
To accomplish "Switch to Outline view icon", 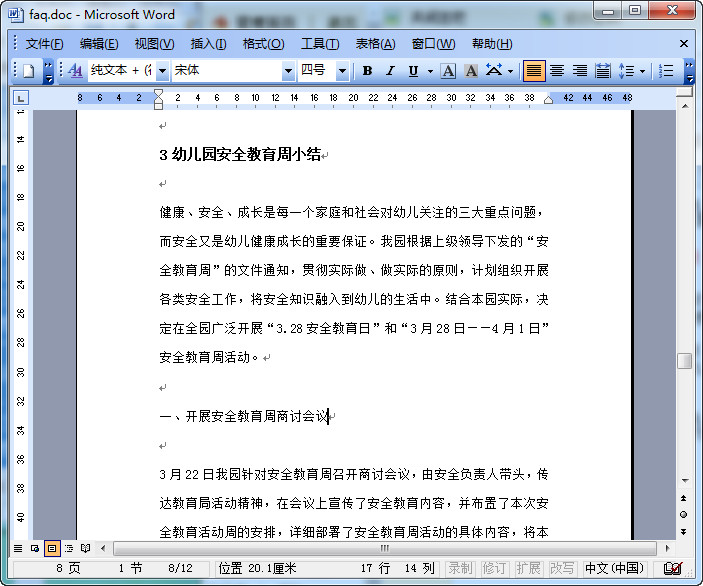I will 69,548.
